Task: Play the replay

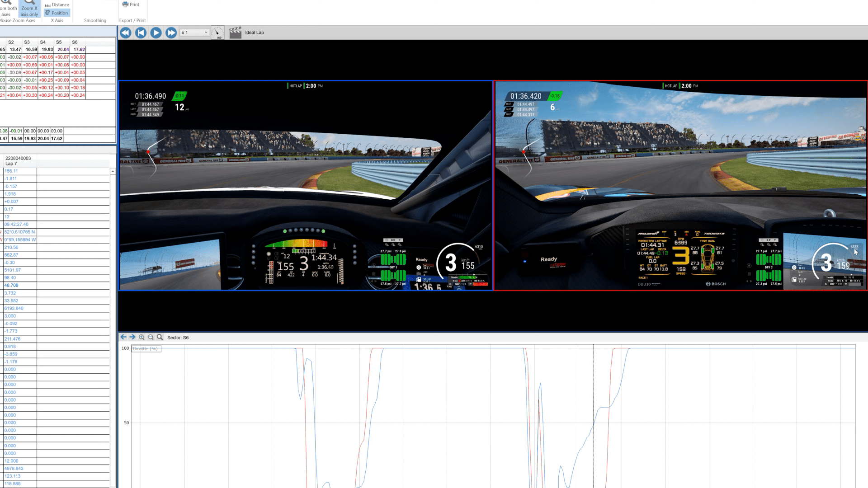Action: click(x=156, y=32)
